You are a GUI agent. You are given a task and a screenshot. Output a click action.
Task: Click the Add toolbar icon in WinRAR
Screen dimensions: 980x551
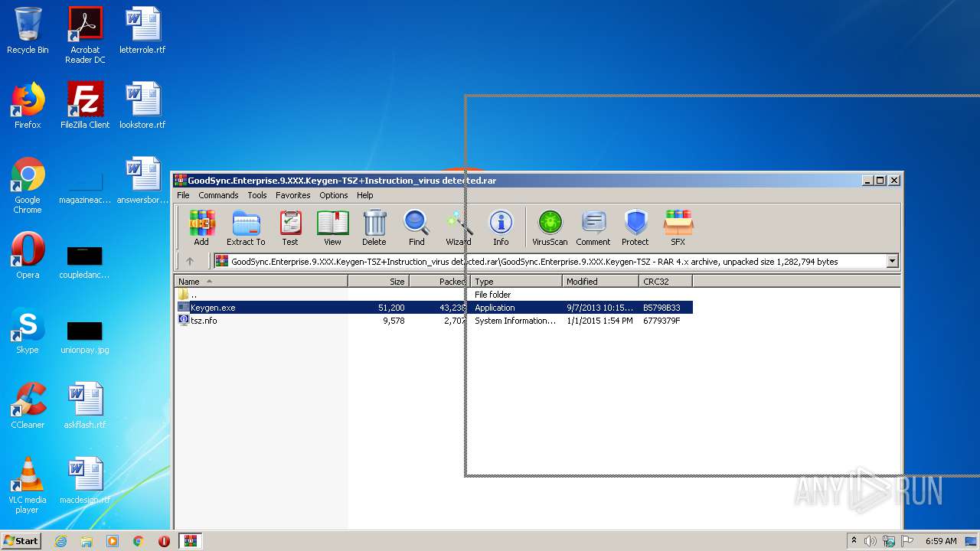(201, 228)
